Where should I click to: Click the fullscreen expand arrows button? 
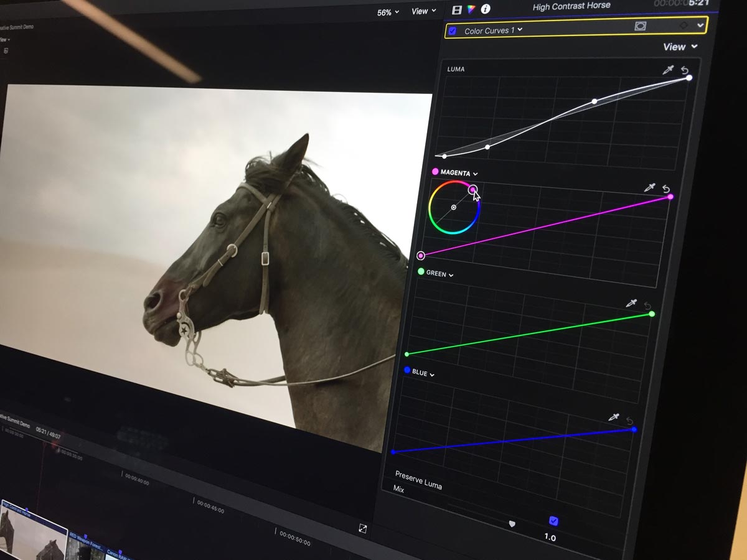pos(363,528)
